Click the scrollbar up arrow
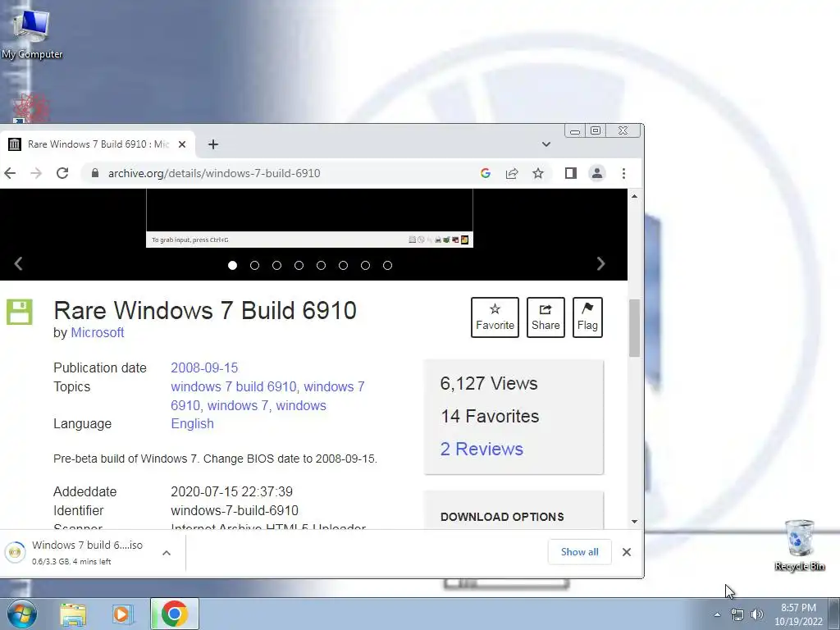Viewport: 840px width, 630px height. (634, 197)
